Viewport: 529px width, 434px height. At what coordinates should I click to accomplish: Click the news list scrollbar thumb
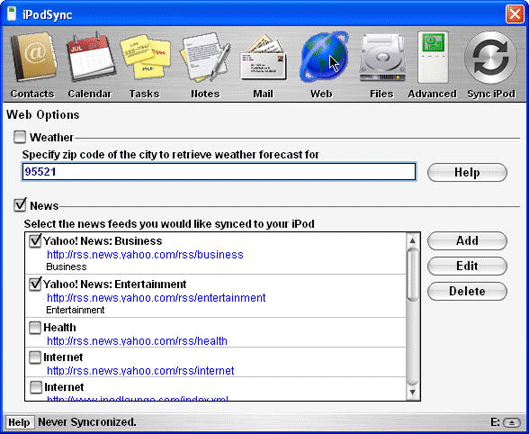pyautogui.click(x=412, y=274)
